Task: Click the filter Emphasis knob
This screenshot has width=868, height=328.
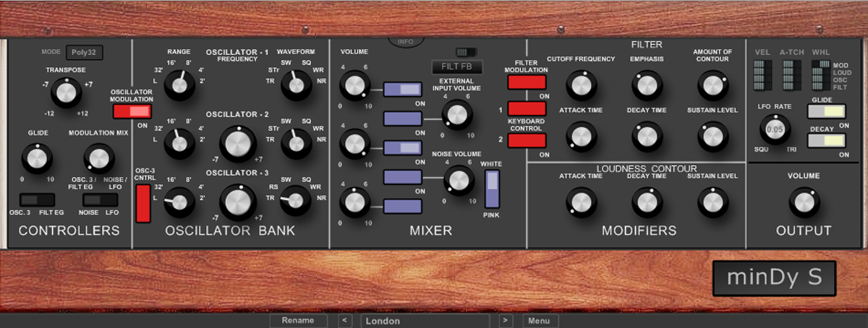Action: (646, 85)
